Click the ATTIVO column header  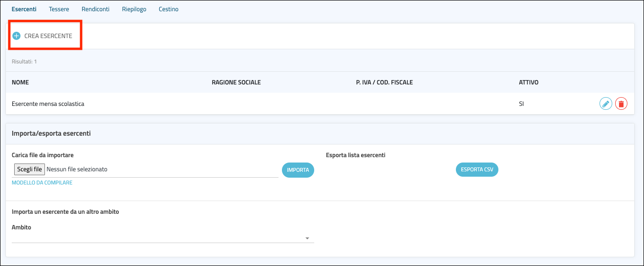pos(528,82)
